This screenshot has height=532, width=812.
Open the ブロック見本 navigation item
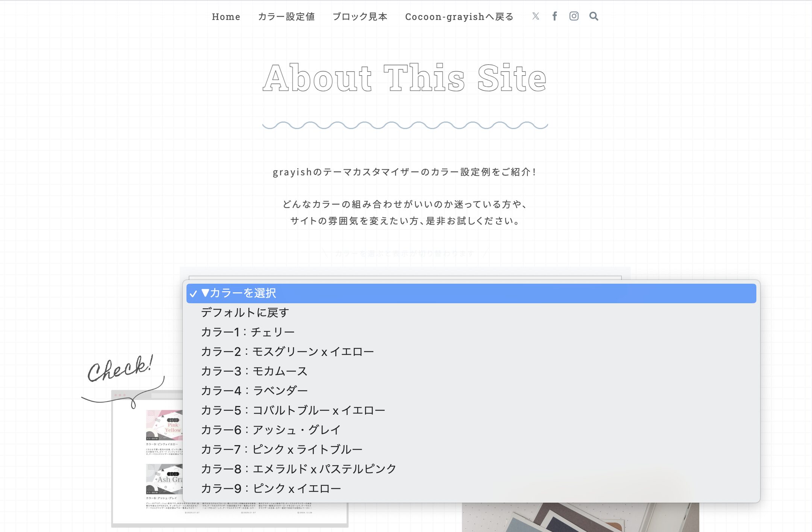pos(360,17)
